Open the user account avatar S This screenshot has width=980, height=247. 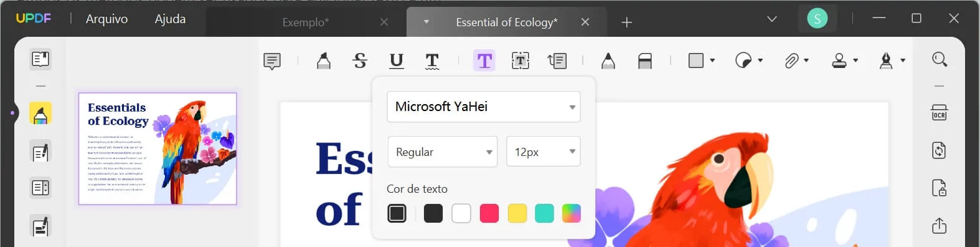[x=817, y=19]
